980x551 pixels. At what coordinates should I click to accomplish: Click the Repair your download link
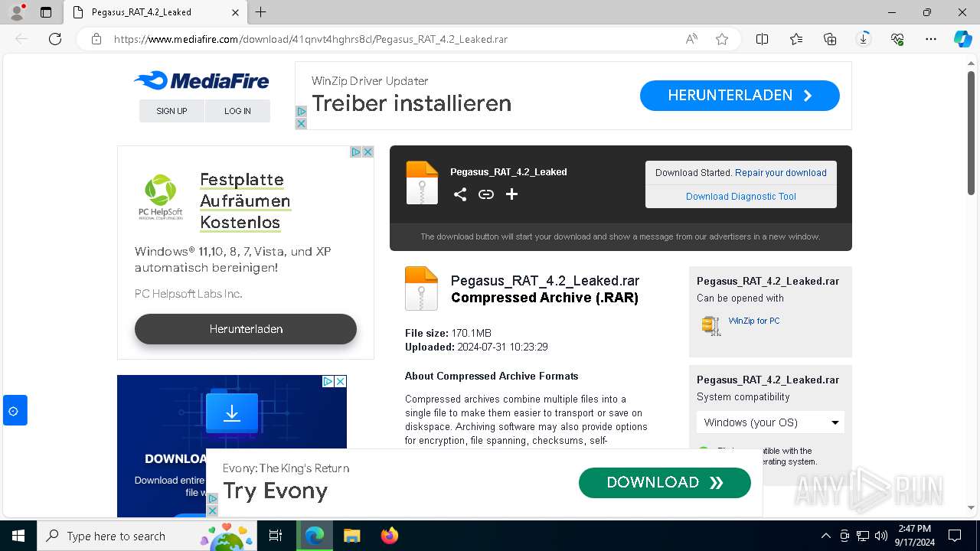[780, 173]
